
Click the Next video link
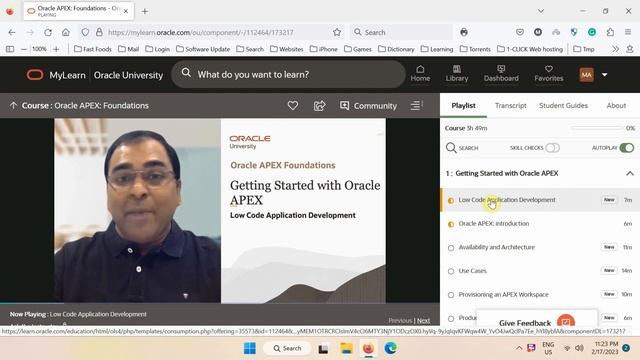pos(423,320)
